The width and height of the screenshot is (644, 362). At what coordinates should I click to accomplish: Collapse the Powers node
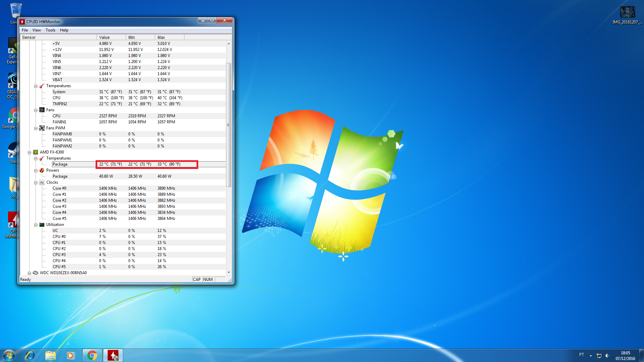click(x=36, y=171)
